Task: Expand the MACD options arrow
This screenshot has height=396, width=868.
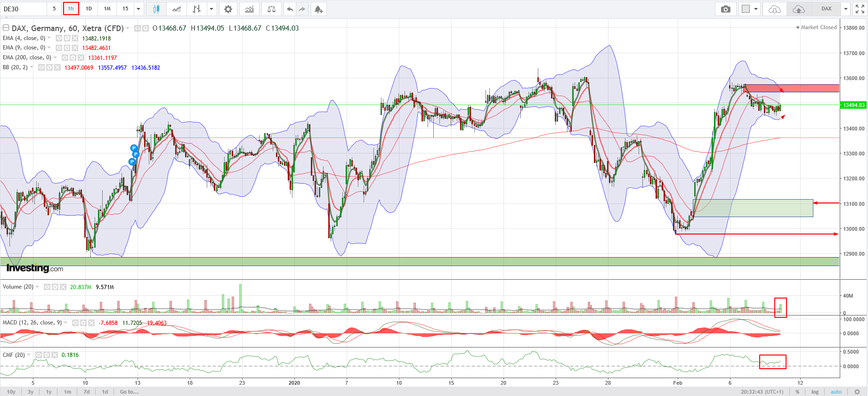Action: click(x=65, y=323)
